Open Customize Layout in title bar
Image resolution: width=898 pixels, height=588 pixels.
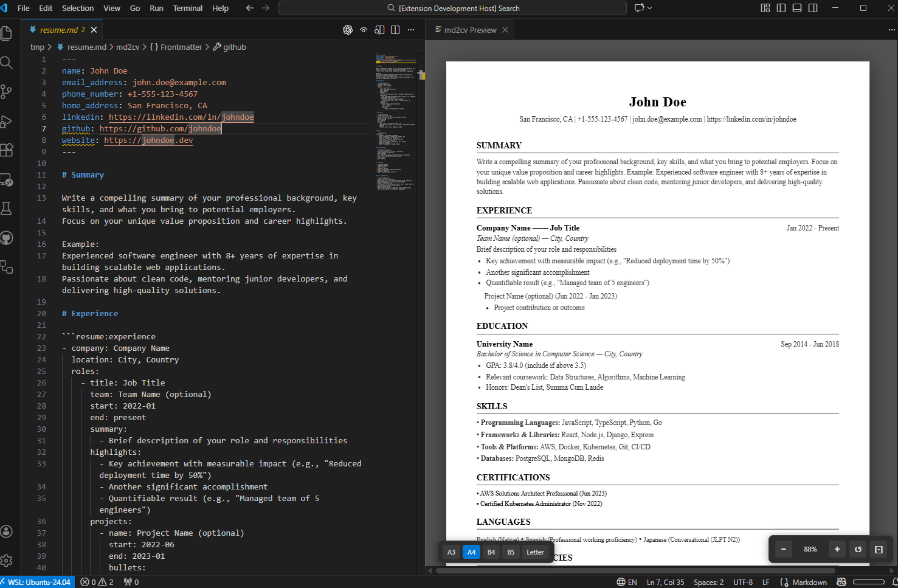point(765,8)
